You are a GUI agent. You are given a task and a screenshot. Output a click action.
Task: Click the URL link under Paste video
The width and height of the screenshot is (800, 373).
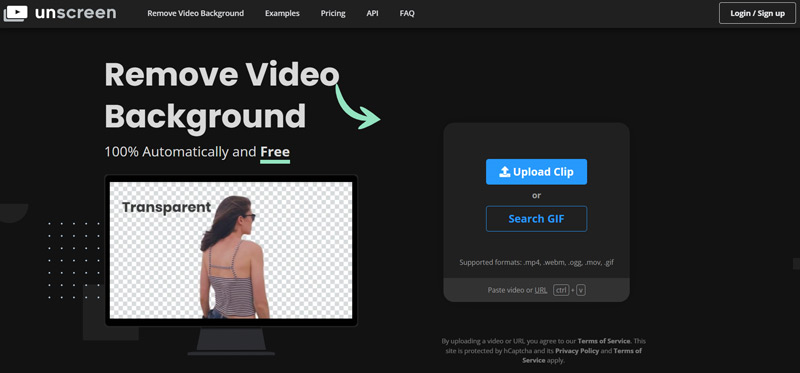[x=541, y=290]
